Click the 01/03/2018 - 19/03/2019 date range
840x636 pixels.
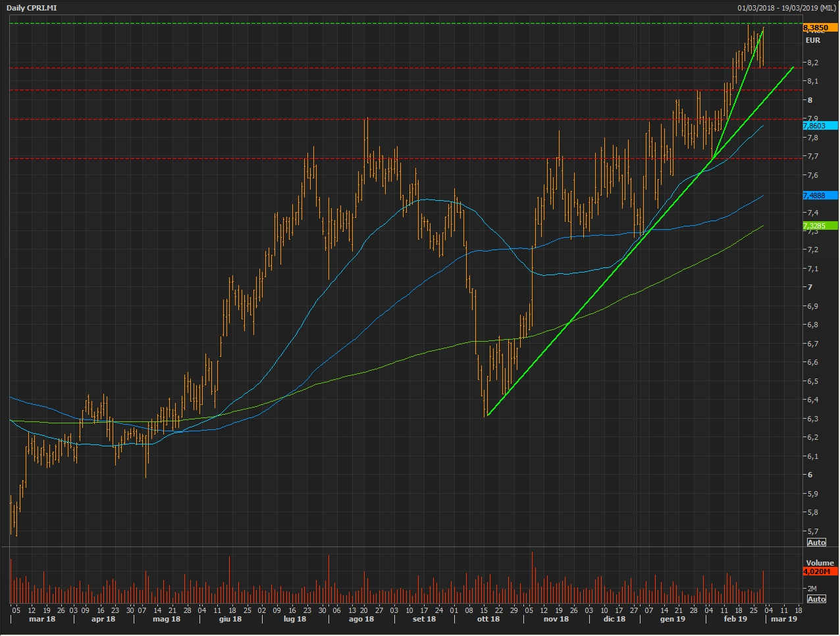coord(787,8)
